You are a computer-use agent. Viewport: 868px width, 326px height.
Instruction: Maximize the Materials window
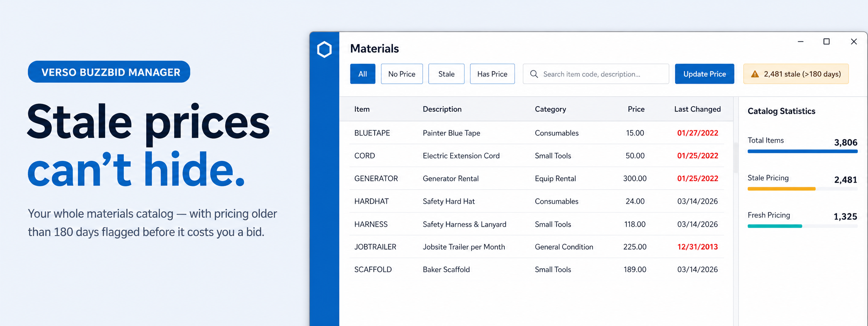(x=826, y=42)
